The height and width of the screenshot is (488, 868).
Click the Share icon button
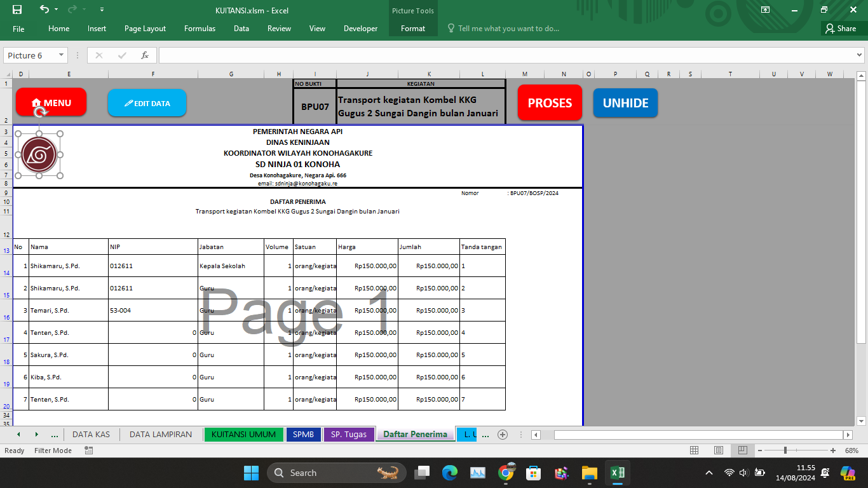point(840,29)
